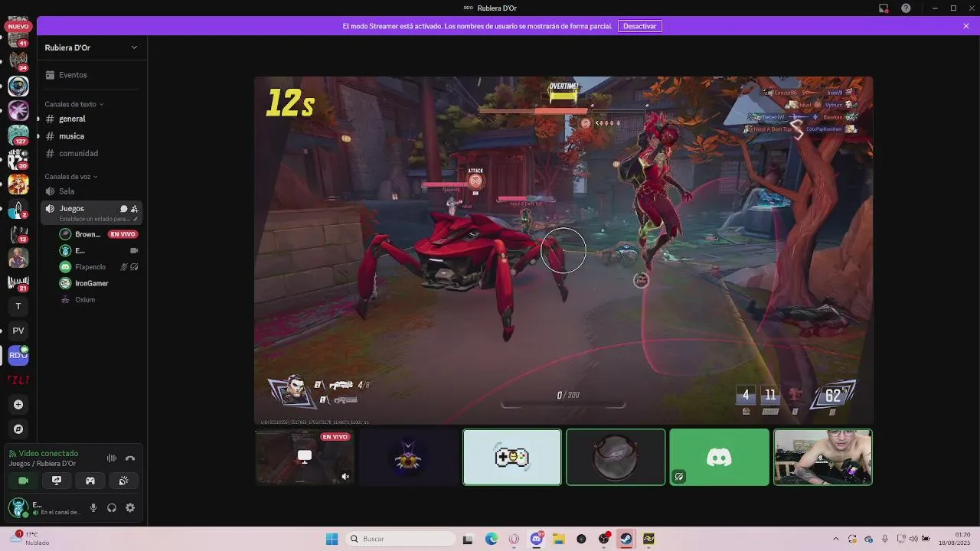Select the dark round avatar participant tile
The width and height of the screenshot is (980, 551).
pos(616,457)
